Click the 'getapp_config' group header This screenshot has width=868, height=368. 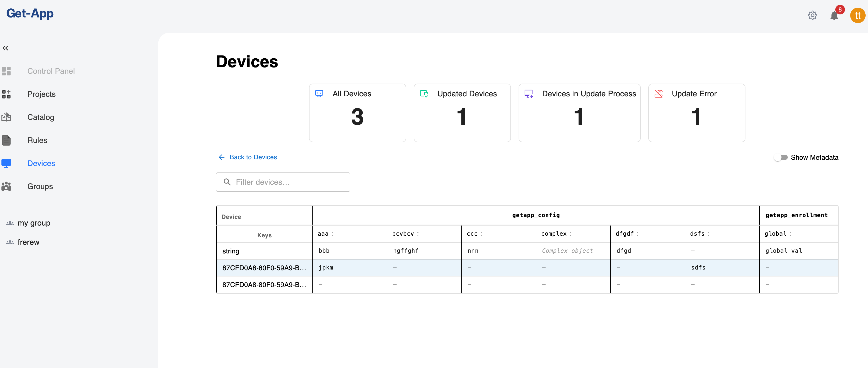point(536,215)
